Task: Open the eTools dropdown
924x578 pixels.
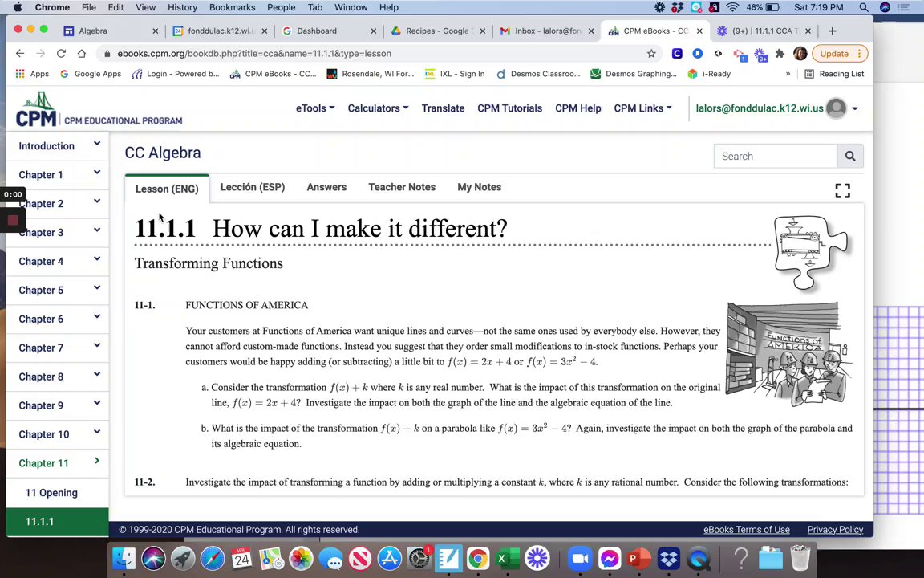Action: coord(315,108)
